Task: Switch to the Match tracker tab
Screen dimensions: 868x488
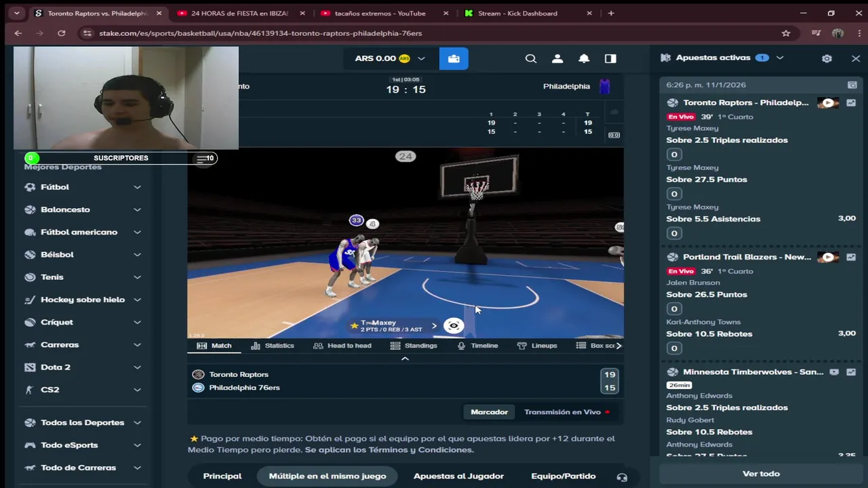Action: coord(214,346)
